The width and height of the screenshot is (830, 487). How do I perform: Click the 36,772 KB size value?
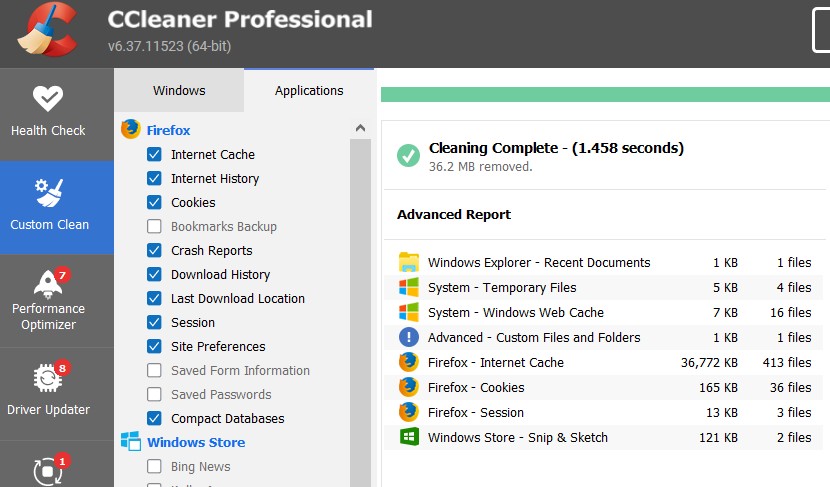[709, 363]
